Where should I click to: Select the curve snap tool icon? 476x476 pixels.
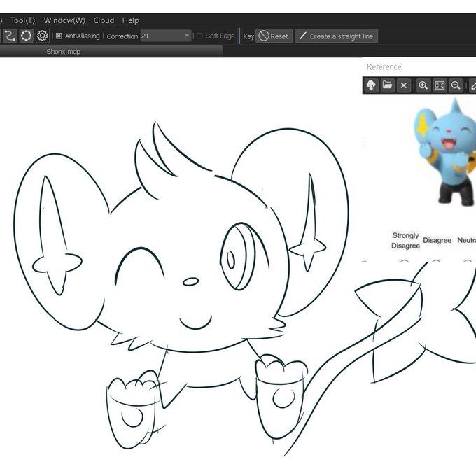10,36
